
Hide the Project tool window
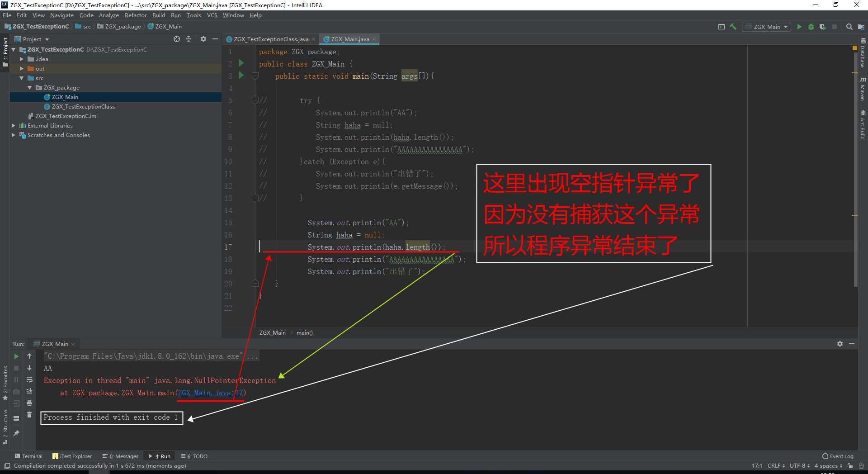(215, 39)
